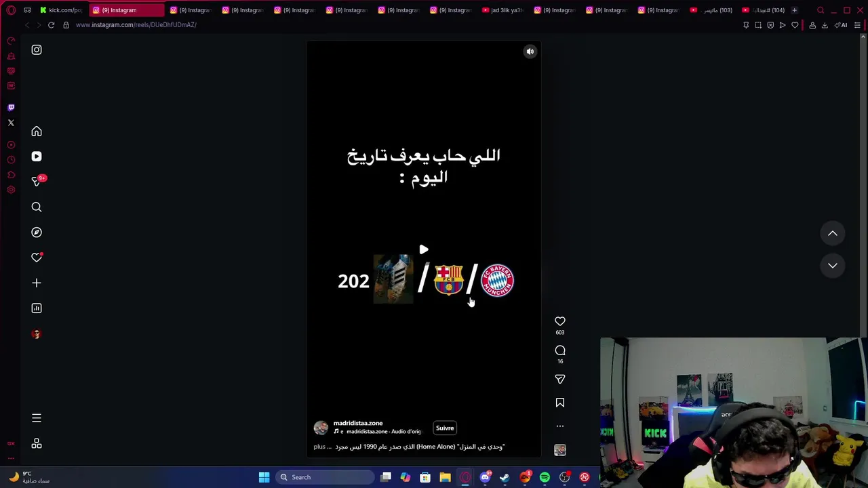Open Instagram notifications heart in sidebar
868x488 pixels.
(37, 258)
